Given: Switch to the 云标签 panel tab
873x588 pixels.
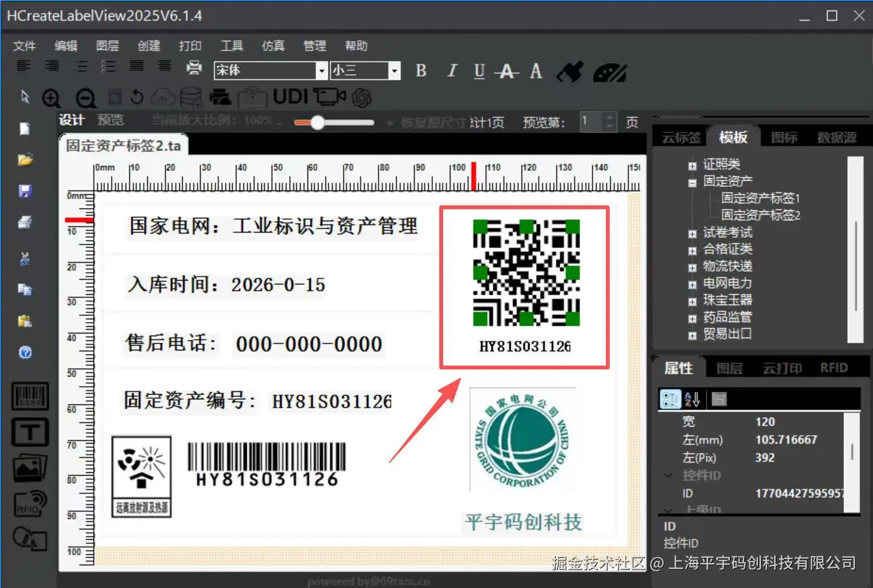Looking at the screenshot, I should pyautogui.click(x=681, y=138).
